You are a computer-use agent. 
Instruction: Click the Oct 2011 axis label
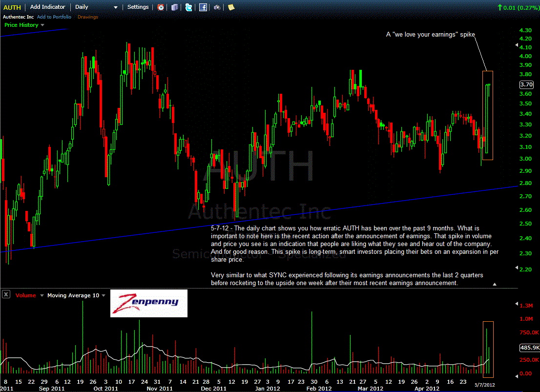106,388
